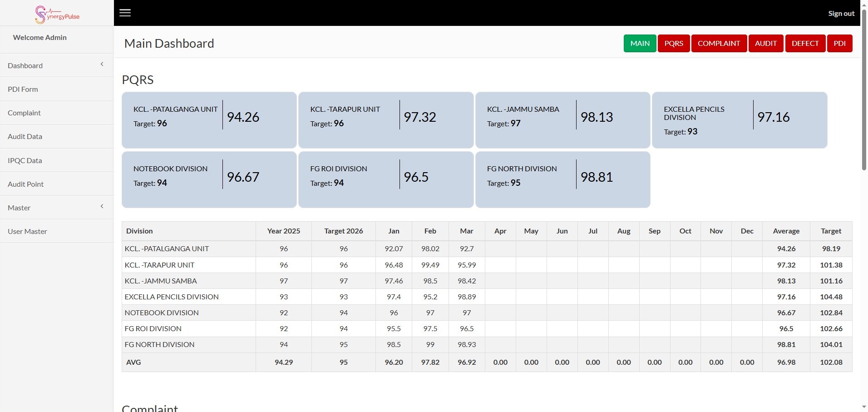The height and width of the screenshot is (412, 868).
Task: Click KCL. -JAMMU SAMBA table row name
Action: 161,281
